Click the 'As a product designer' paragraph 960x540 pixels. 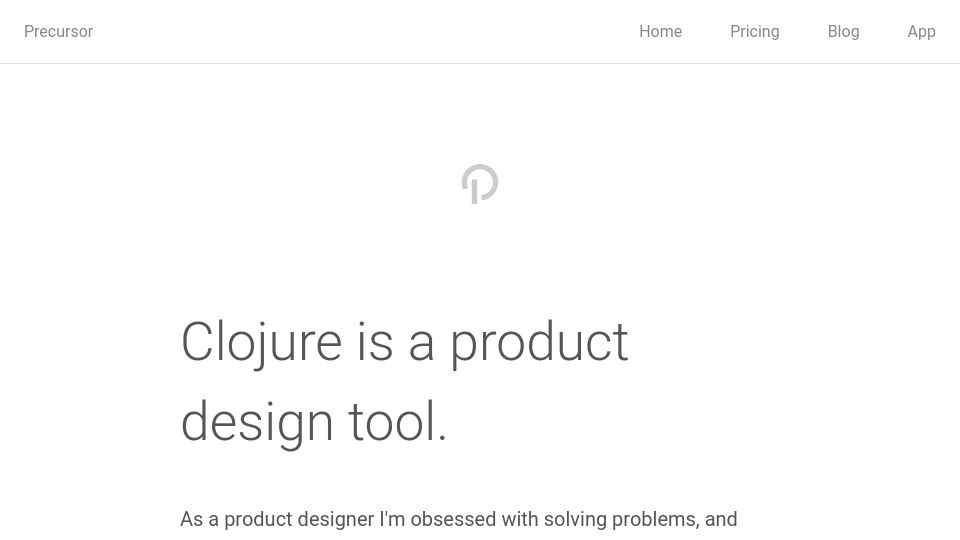tap(459, 519)
